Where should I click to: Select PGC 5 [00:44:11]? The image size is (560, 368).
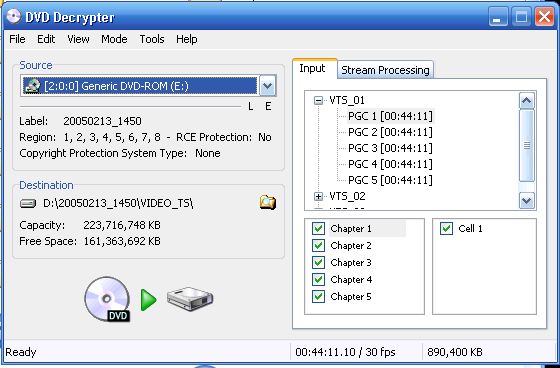coord(390,180)
